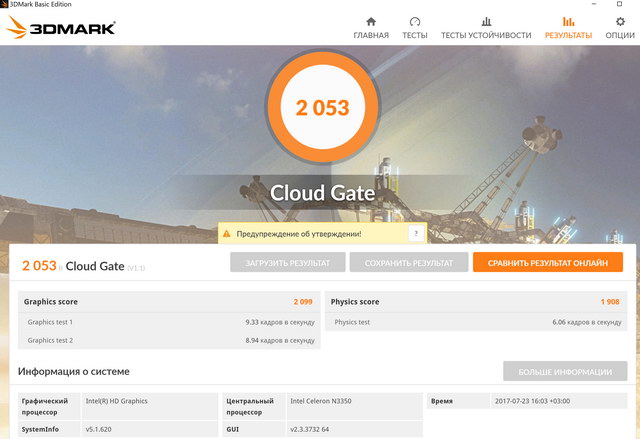Select the РЕЗУЛЬТАТЫ bar chart icon
640x439 pixels.
[568, 21]
